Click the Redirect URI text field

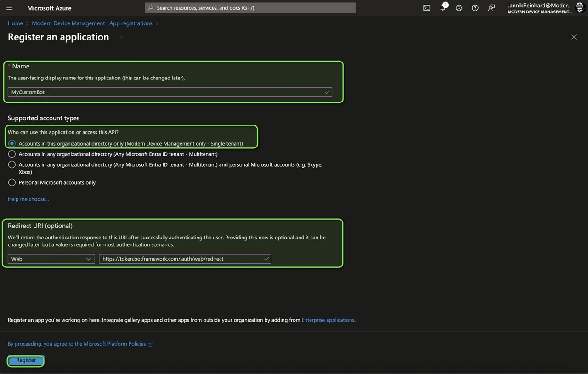(185, 259)
